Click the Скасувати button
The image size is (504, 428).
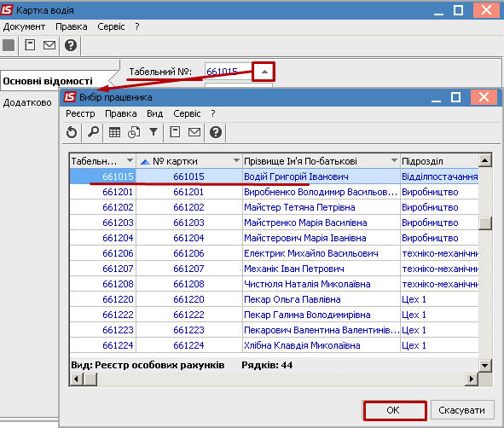coord(461,410)
